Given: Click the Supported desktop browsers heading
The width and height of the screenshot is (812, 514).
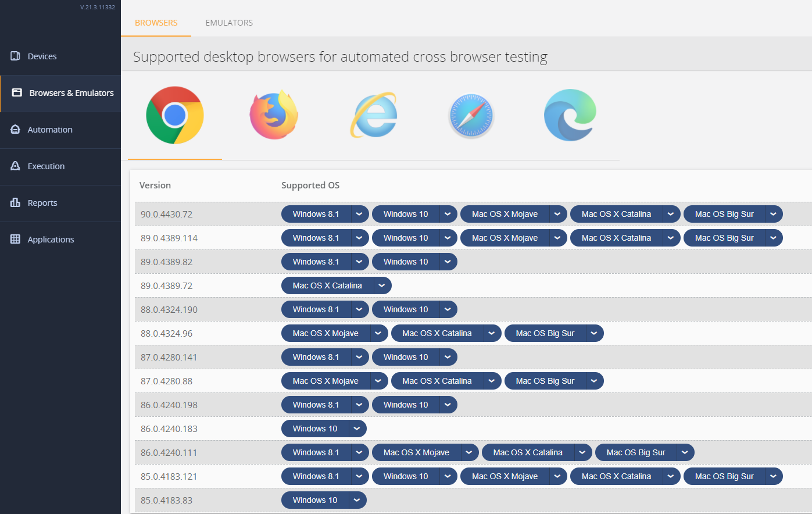Looking at the screenshot, I should click(340, 56).
